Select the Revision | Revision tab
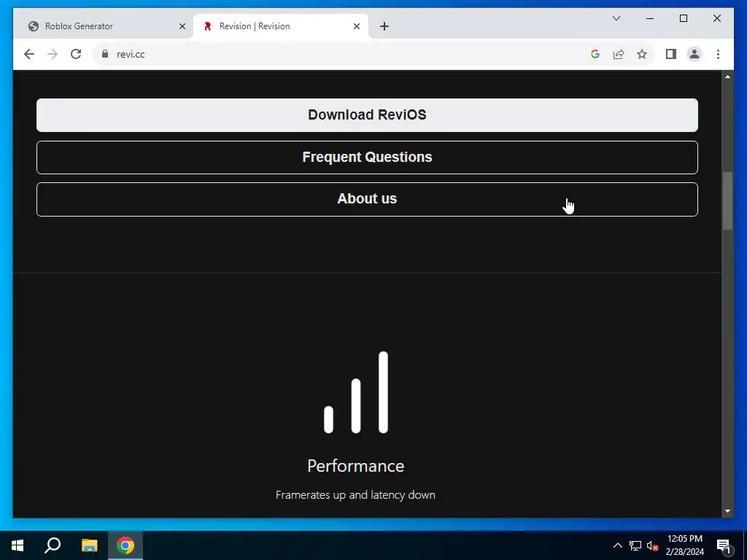Viewport: 747px width, 560px height. [x=281, y=26]
